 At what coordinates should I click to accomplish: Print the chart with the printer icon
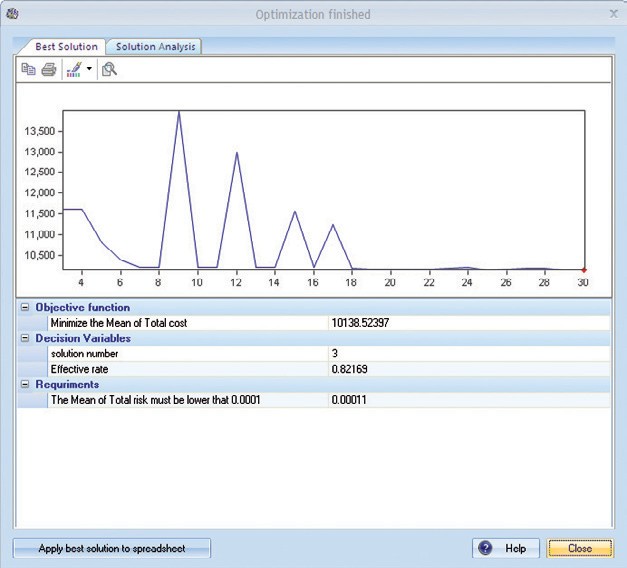[49, 69]
